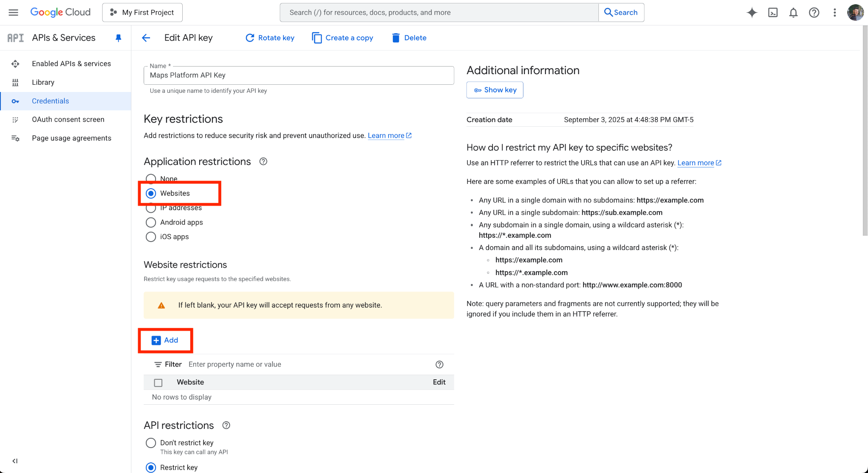Viewport: 868px width, 473px height.
Task: Click the Website column header
Action: point(190,382)
